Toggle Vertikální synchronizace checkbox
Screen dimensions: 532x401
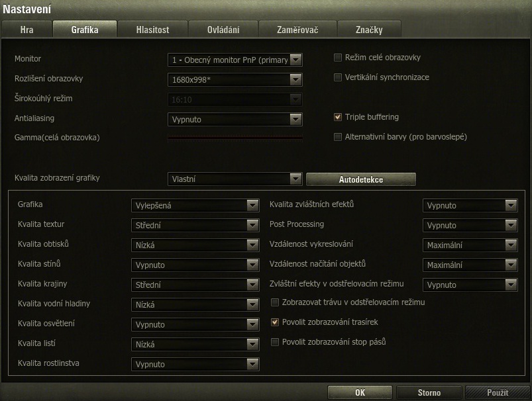coord(338,77)
